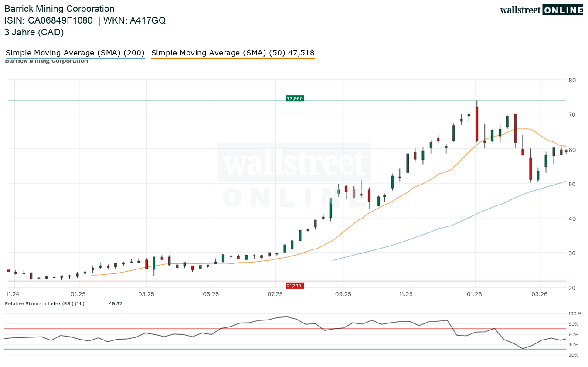
Task: Click the green 73,950 high price tag
Action: pyautogui.click(x=295, y=99)
